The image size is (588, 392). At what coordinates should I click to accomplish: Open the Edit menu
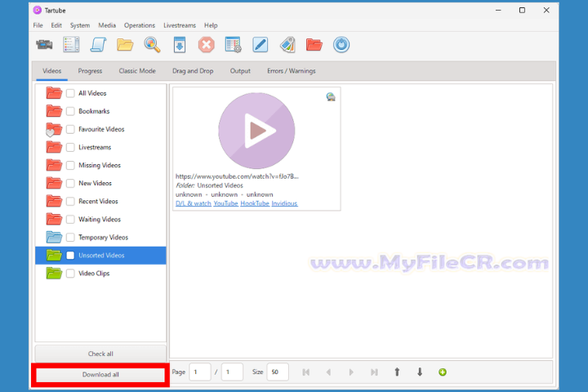pos(56,25)
